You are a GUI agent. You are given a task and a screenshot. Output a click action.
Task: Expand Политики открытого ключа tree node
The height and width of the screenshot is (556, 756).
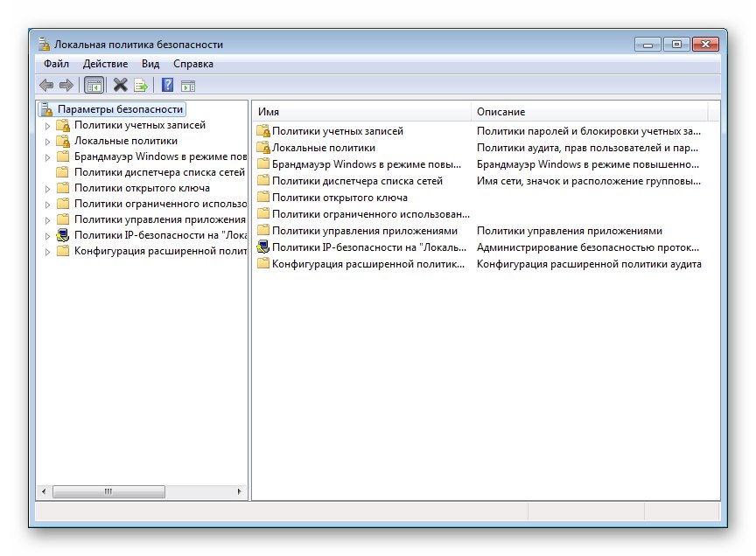point(47,189)
